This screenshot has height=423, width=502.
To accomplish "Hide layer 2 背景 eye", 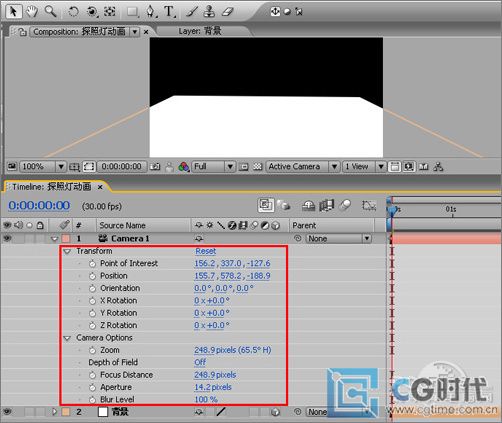I will [x=7, y=412].
